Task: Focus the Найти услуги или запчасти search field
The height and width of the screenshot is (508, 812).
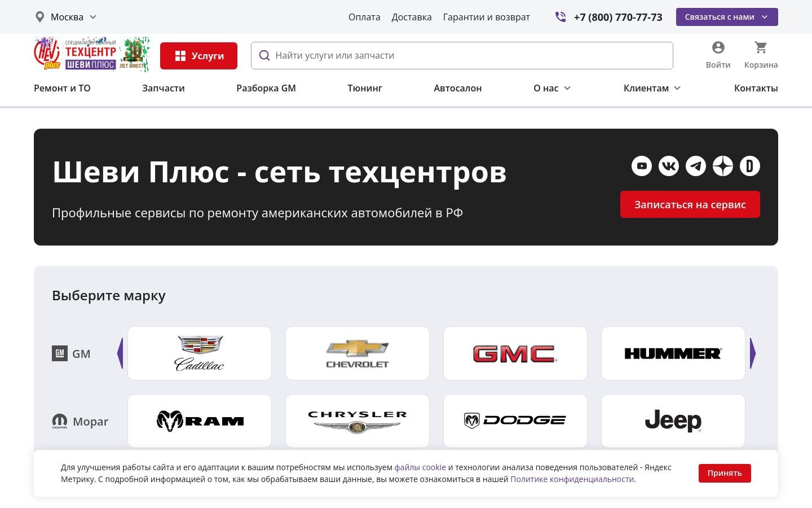Action: 462,55
